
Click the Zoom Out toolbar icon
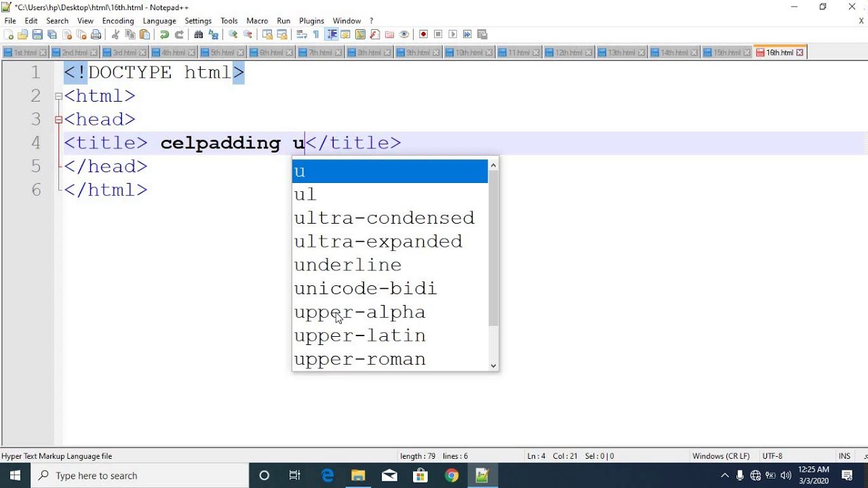coord(248,35)
